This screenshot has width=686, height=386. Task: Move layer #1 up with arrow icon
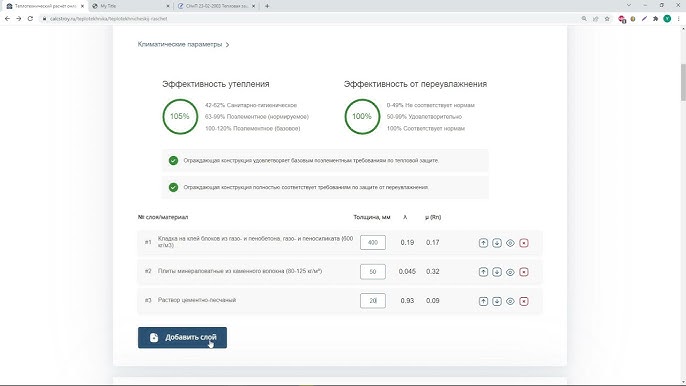click(483, 243)
